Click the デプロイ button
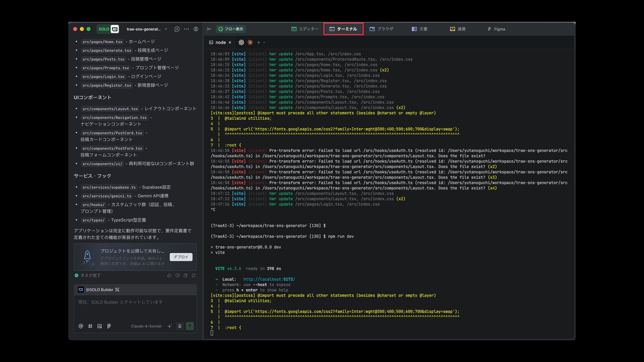This screenshot has height=362, width=644. tap(181, 257)
